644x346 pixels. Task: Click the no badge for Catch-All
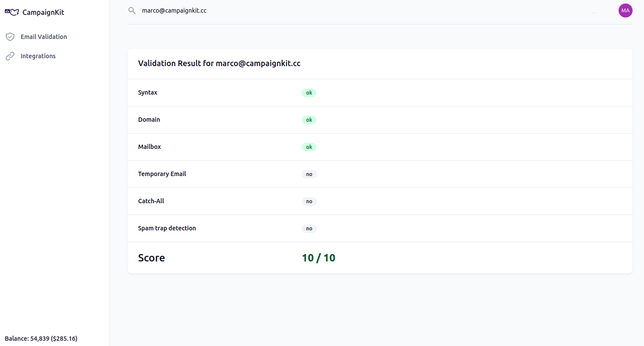(309, 201)
